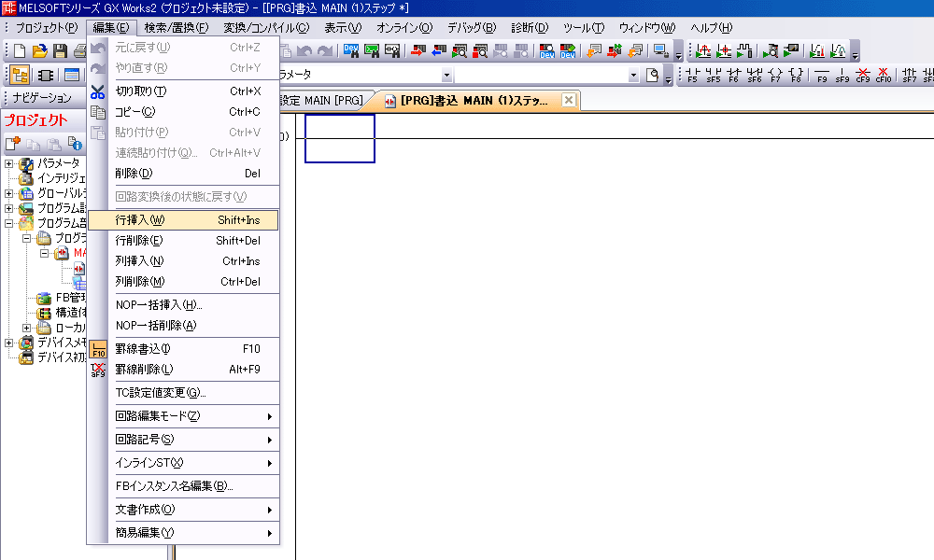Delete horizontal line with the cF9 icon
Image resolution: width=934 pixels, height=560 pixels.
tap(862, 75)
